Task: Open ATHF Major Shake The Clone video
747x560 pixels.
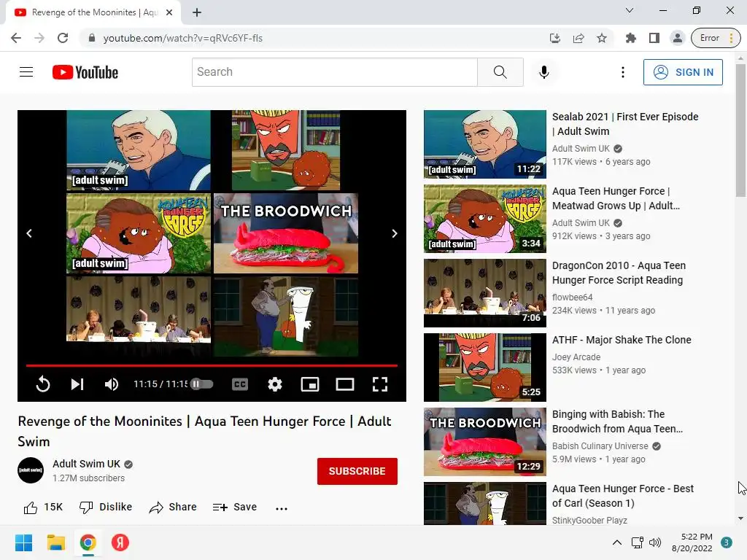Action: 622,340
